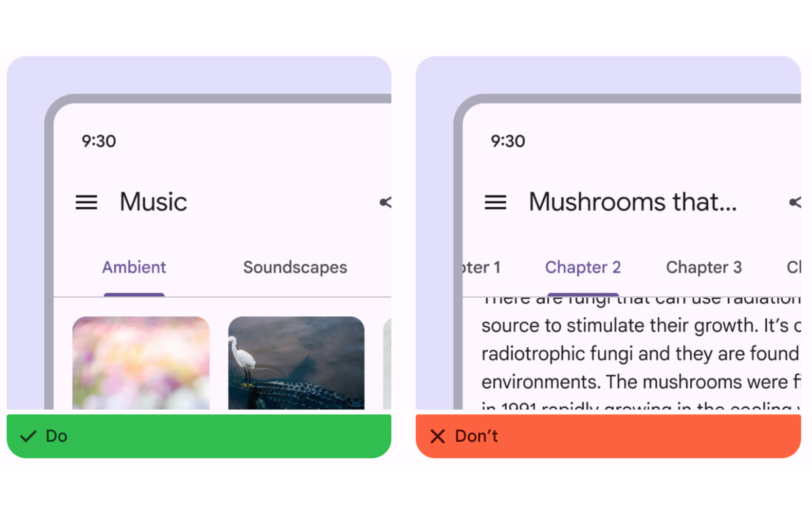The width and height of the screenshot is (812, 515).
Task: Open hamburger menu beside Mushrooms title
Action: tap(495, 202)
